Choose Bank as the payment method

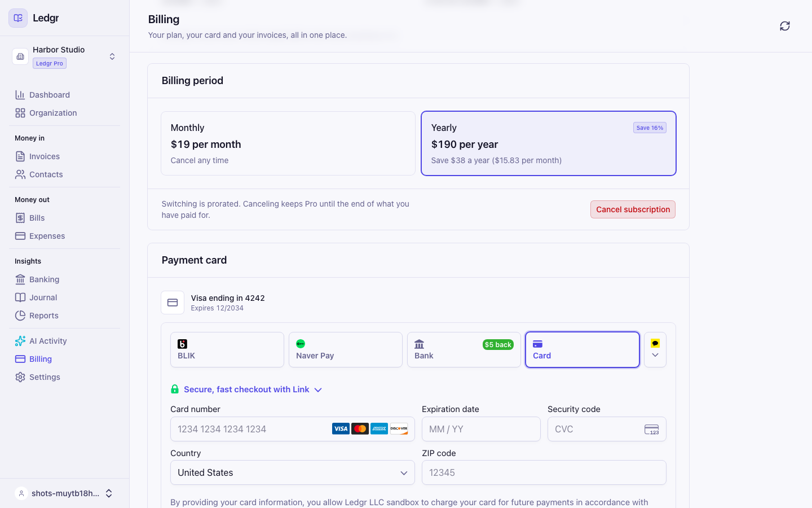click(x=464, y=350)
